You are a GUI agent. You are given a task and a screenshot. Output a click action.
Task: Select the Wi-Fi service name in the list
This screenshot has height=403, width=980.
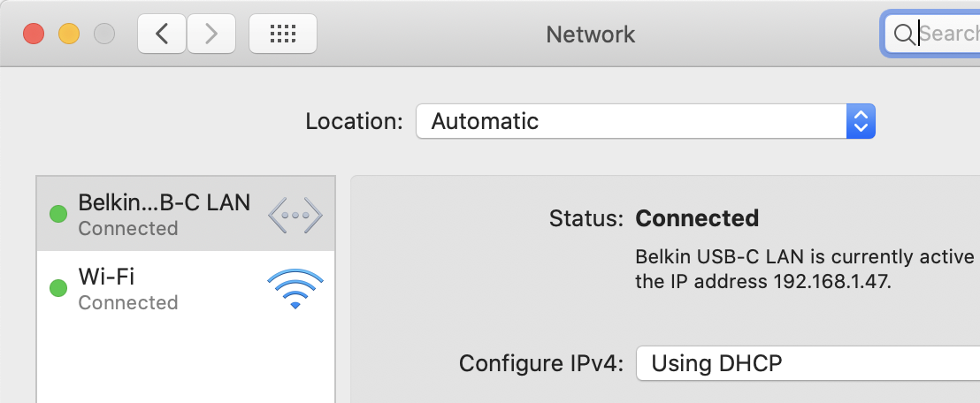click(x=107, y=278)
